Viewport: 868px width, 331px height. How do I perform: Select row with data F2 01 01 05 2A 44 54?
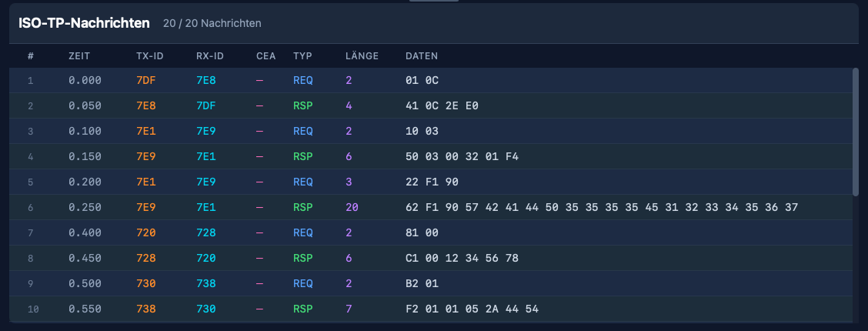[472, 309]
